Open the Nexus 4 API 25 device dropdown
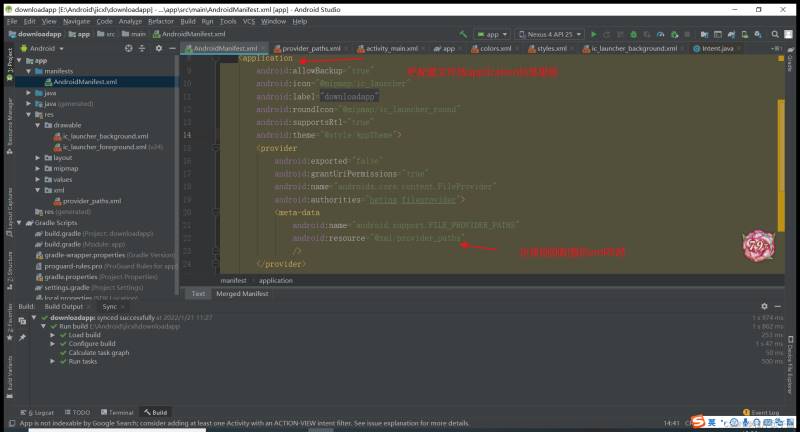Image resolution: width=800 pixels, height=432 pixels. pyautogui.click(x=550, y=34)
